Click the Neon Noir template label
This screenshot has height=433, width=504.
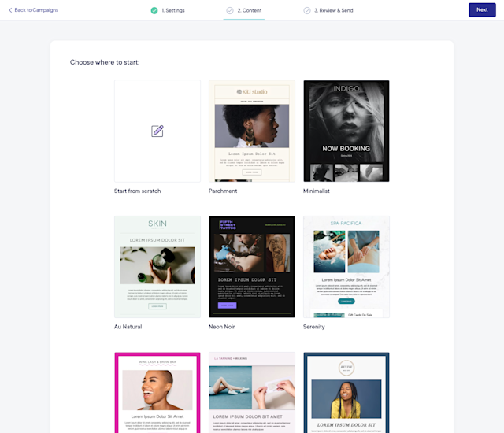click(x=222, y=327)
